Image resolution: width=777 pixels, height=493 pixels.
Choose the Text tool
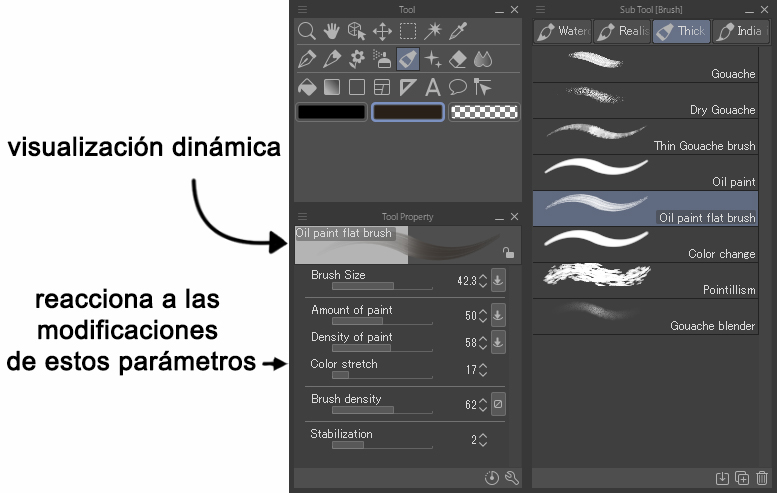pyautogui.click(x=433, y=87)
